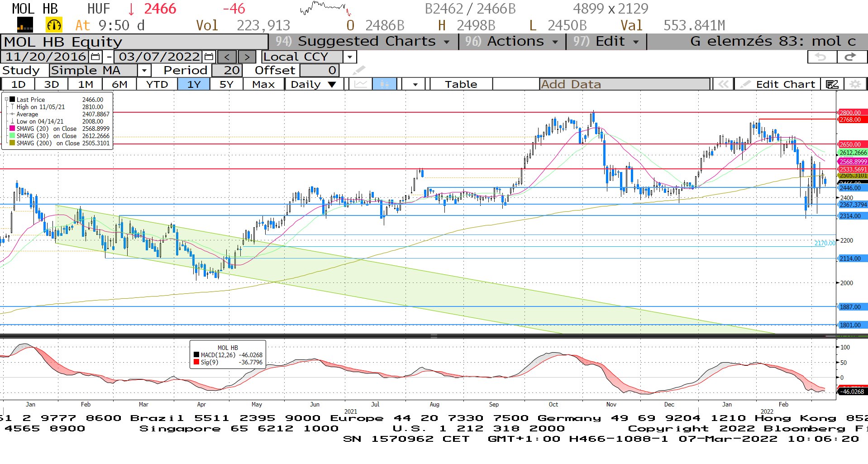The image size is (868, 464).
Task: Collapse the legend box expander
Action: pyautogui.click(x=6, y=100)
